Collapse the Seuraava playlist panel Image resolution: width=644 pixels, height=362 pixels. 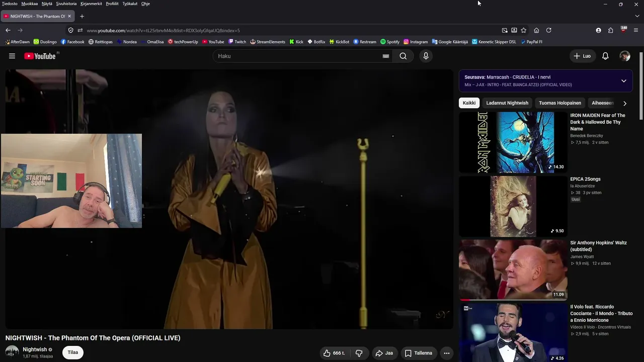623,81
